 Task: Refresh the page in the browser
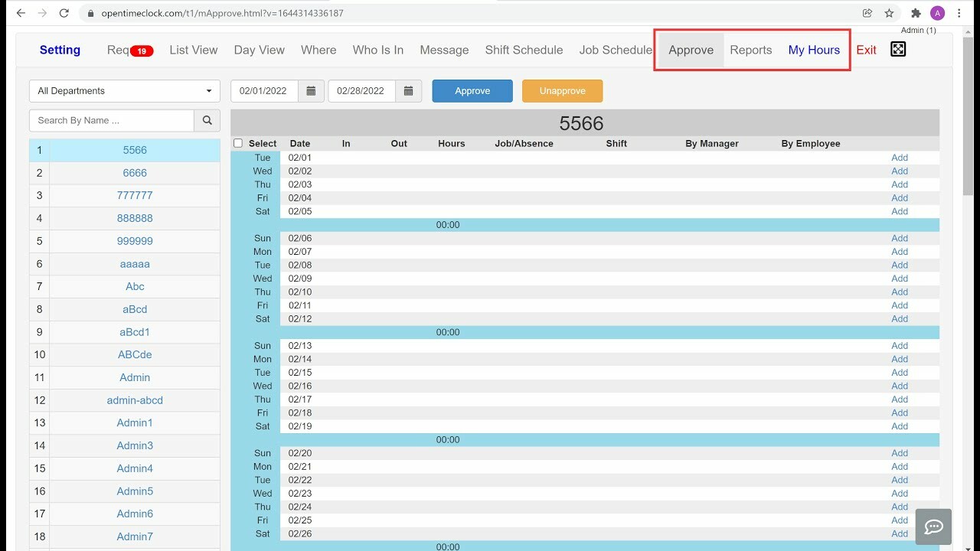point(64,13)
